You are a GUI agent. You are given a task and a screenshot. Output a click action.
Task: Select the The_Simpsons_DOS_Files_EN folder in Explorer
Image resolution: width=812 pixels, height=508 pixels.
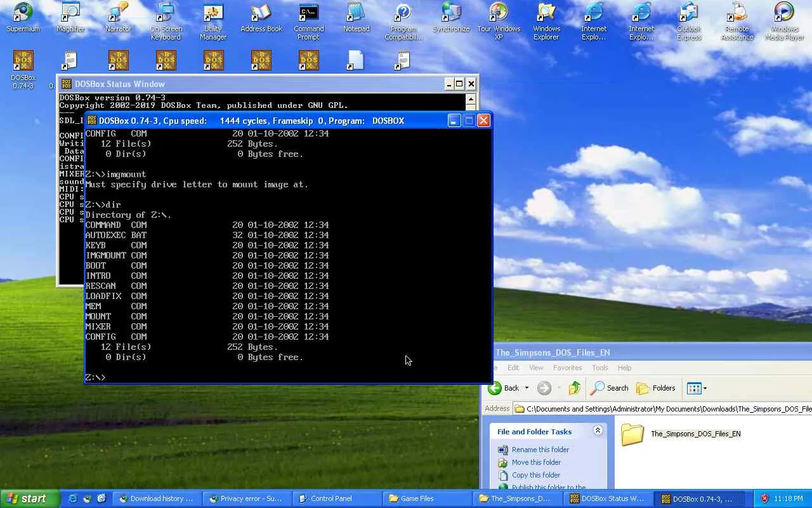pyautogui.click(x=681, y=434)
